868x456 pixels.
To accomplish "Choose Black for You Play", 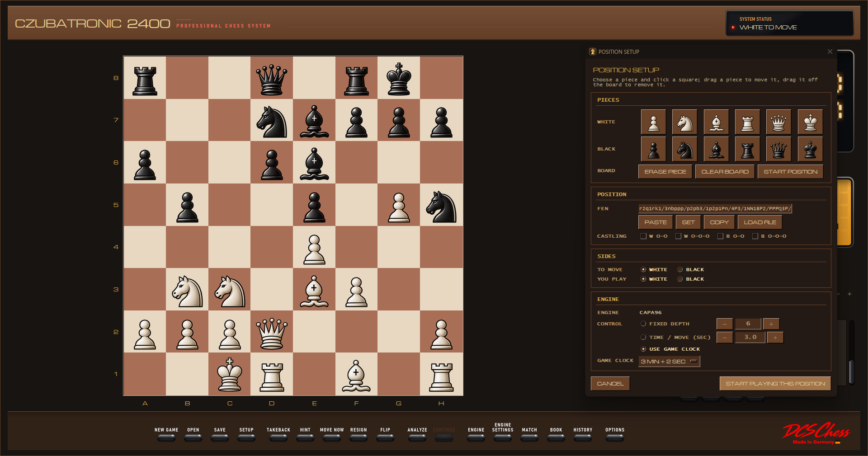I will [680, 279].
